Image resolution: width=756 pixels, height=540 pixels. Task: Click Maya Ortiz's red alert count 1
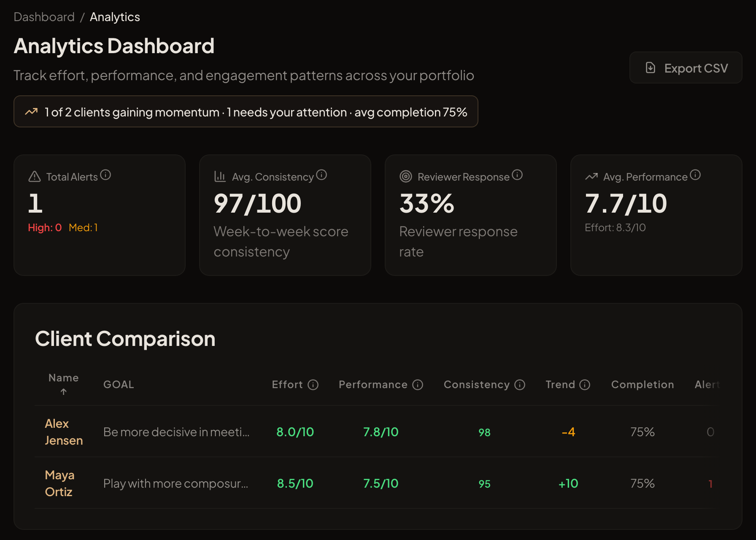point(710,483)
